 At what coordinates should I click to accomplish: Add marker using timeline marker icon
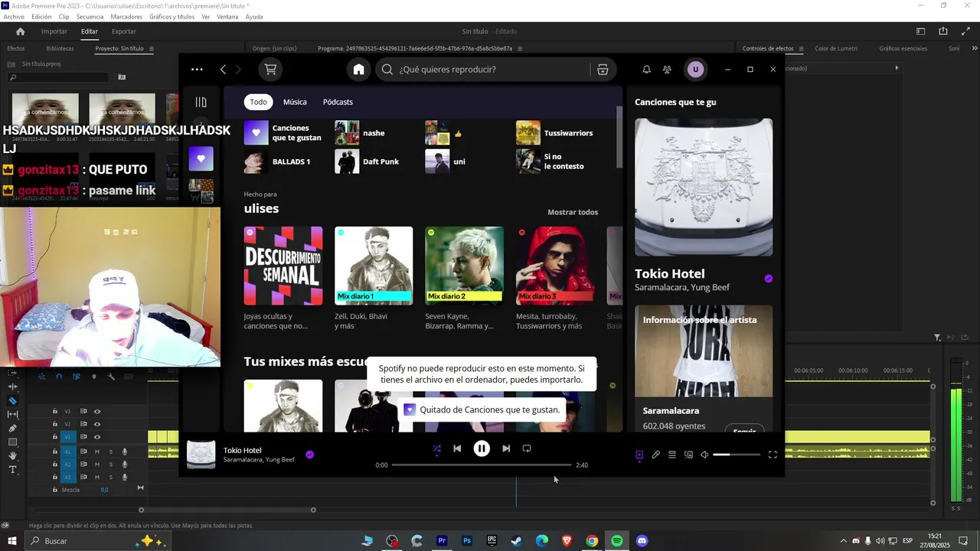tap(94, 377)
